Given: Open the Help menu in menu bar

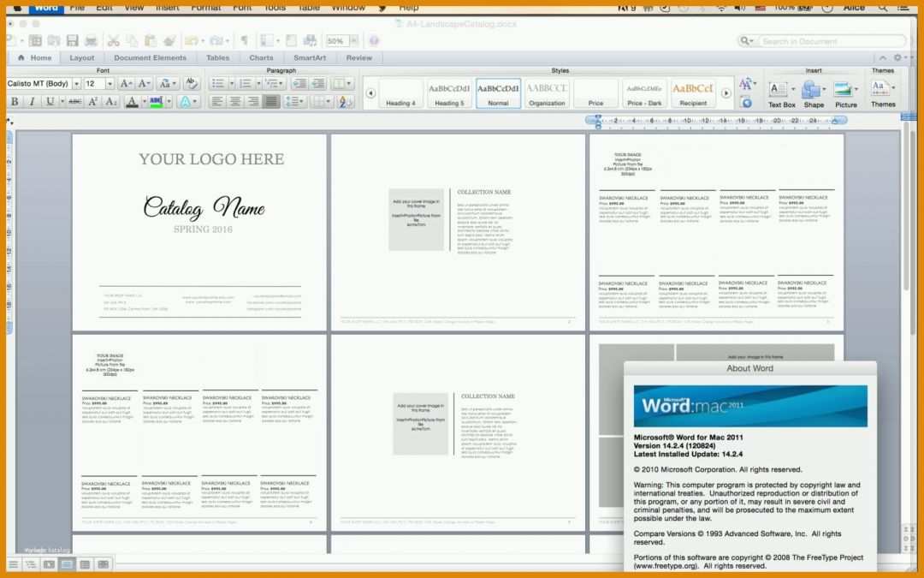Looking at the screenshot, I should pos(409,8).
